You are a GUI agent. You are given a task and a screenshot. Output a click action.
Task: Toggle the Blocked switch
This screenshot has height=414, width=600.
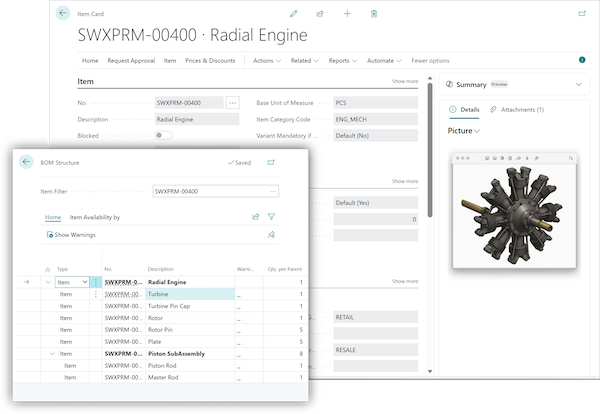point(163,135)
